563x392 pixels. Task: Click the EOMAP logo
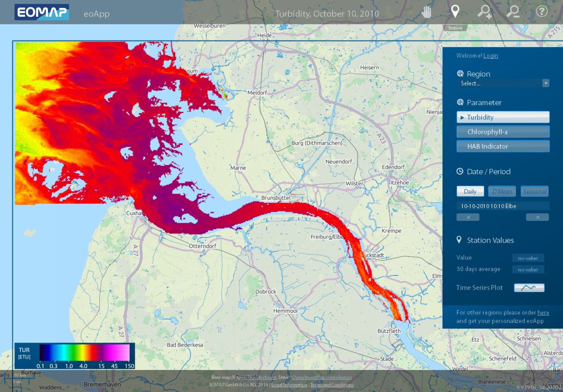[x=42, y=12]
